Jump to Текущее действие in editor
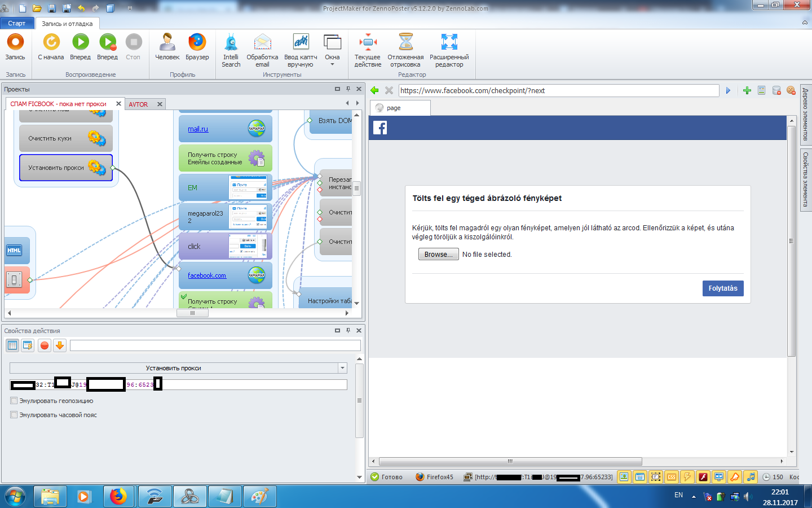 368,50
